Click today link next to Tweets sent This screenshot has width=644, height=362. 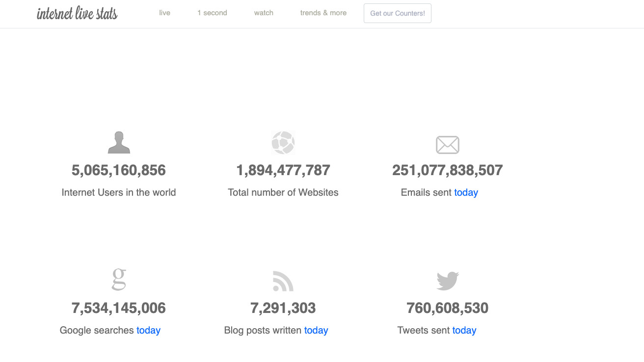click(x=464, y=330)
